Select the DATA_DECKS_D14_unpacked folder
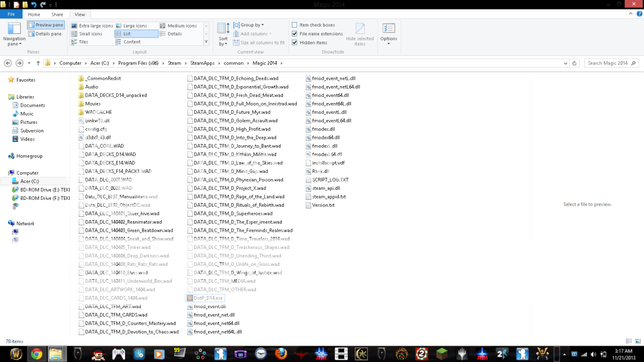Viewport: 644px width, 362px height. (x=112, y=96)
